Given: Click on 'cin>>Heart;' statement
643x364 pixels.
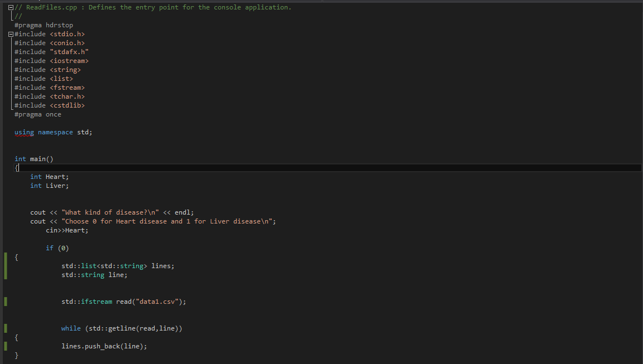Looking at the screenshot, I should pos(67,231).
